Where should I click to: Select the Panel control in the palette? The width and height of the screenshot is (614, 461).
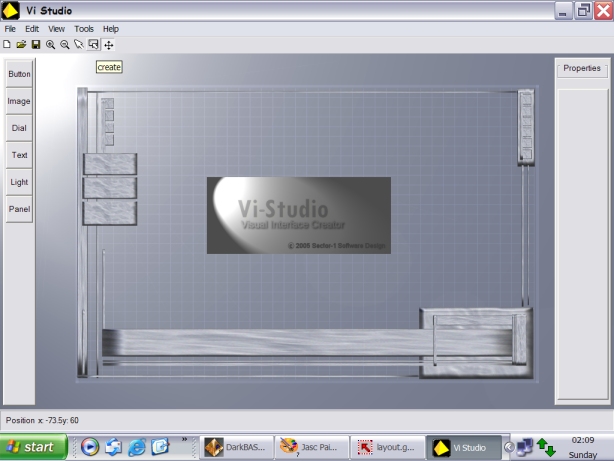pos(19,209)
